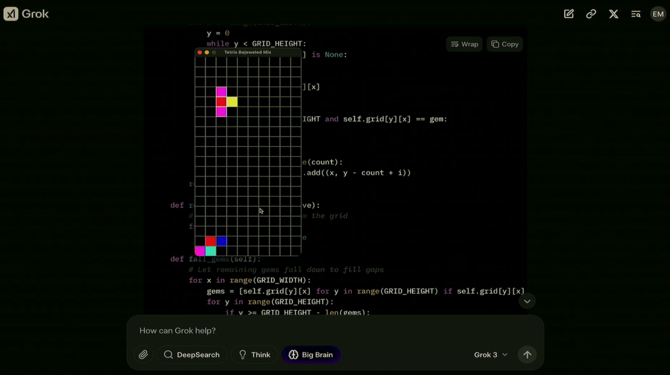Jump to bottom with chevron-down button
670x375 pixels.
527,301
